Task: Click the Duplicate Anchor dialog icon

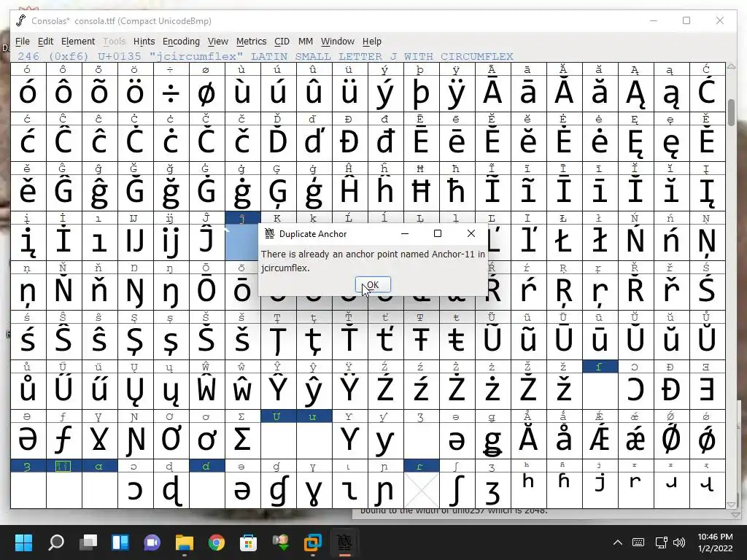Action: 270,233
